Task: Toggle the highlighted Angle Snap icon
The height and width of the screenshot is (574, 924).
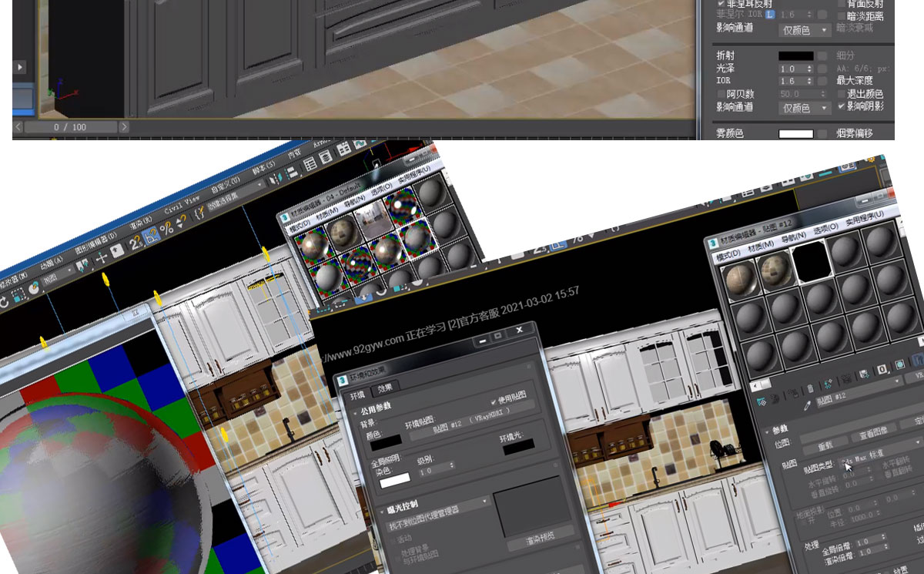Action: (x=152, y=235)
